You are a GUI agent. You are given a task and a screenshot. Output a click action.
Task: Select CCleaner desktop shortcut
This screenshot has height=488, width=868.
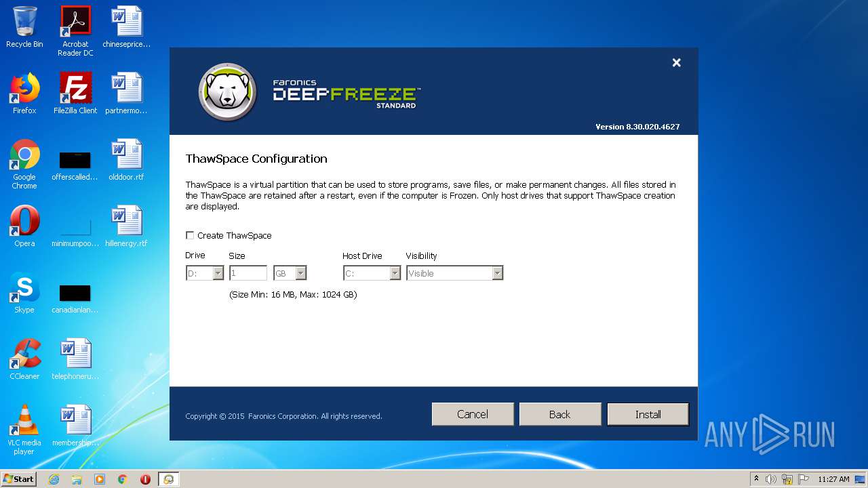(24, 359)
